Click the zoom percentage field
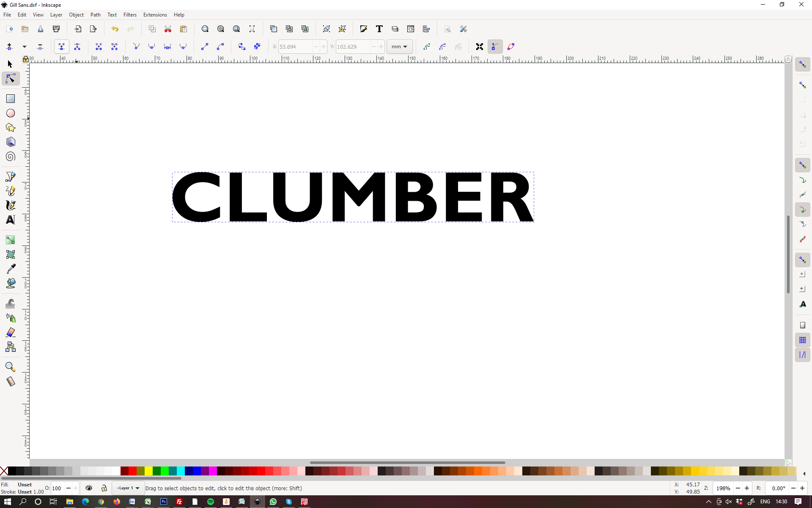The width and height of the screenshot is (812, 508). [723, 488]
